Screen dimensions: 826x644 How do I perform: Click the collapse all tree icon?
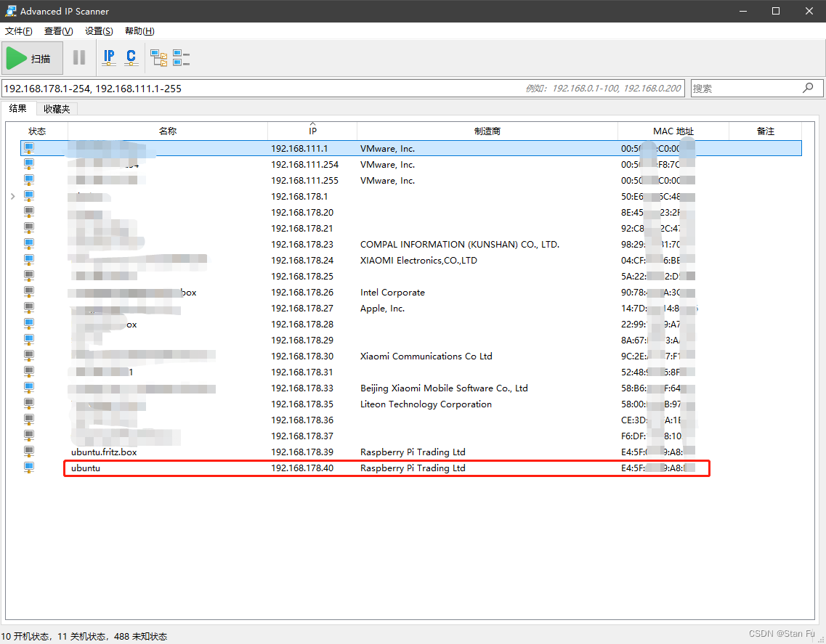[181, 58]
